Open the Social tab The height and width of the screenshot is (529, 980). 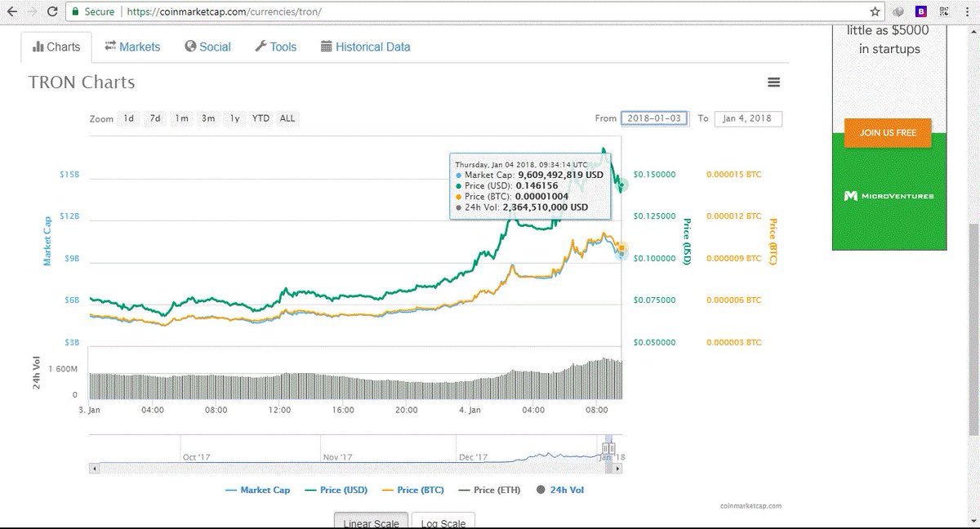[x=207, y=47]
